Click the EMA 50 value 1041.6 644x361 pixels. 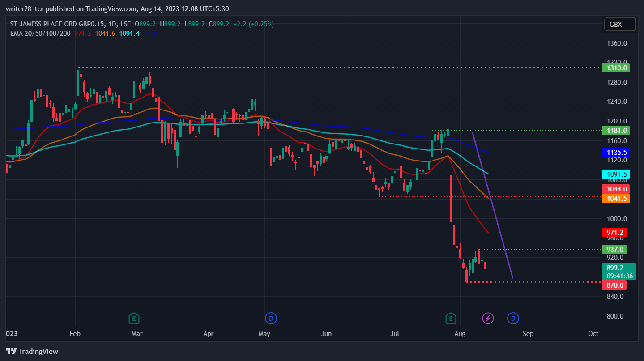[x=105, y=34]
